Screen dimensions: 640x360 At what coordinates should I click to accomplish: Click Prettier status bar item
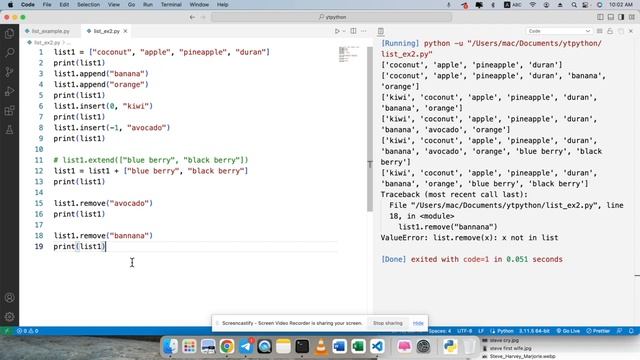click(598, 331)
